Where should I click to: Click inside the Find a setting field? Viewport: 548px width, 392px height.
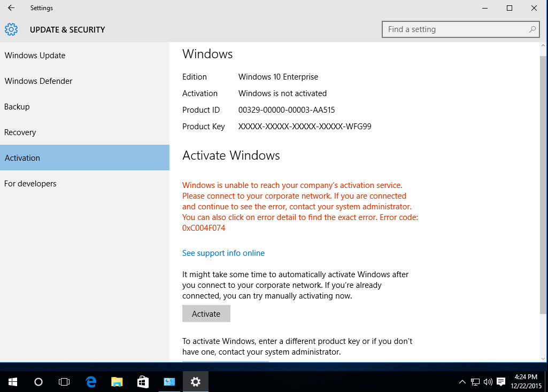[454, 29]
